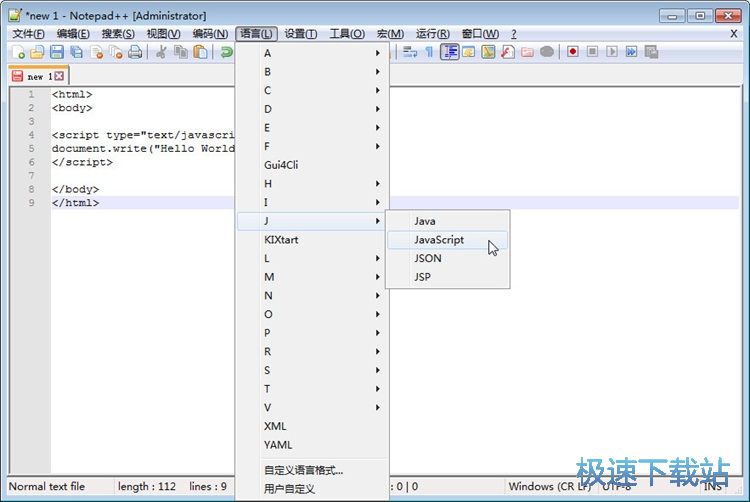Select YAML from the language menu
750x502 pixels.
click(x=313, y=445)
